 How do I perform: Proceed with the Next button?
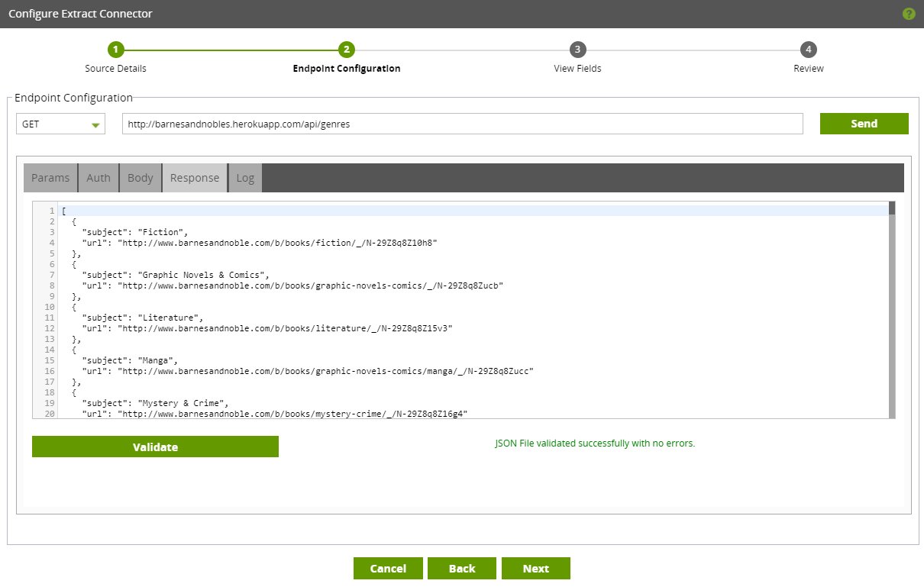point(536,569)
